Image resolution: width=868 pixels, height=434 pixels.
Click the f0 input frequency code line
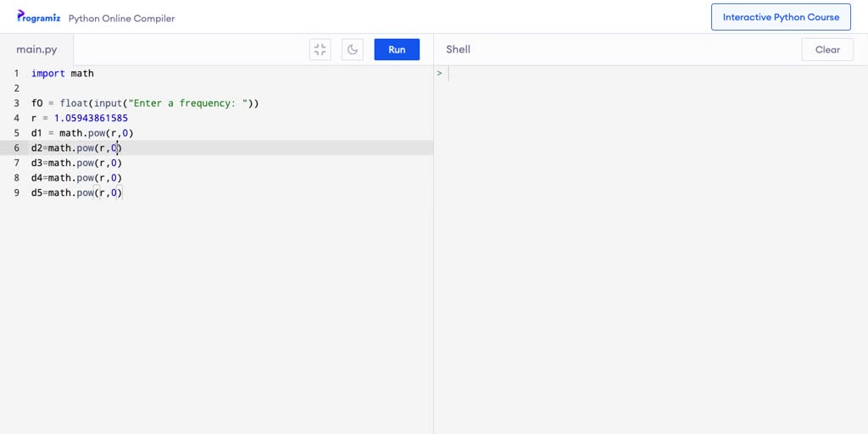coord(144,103)
